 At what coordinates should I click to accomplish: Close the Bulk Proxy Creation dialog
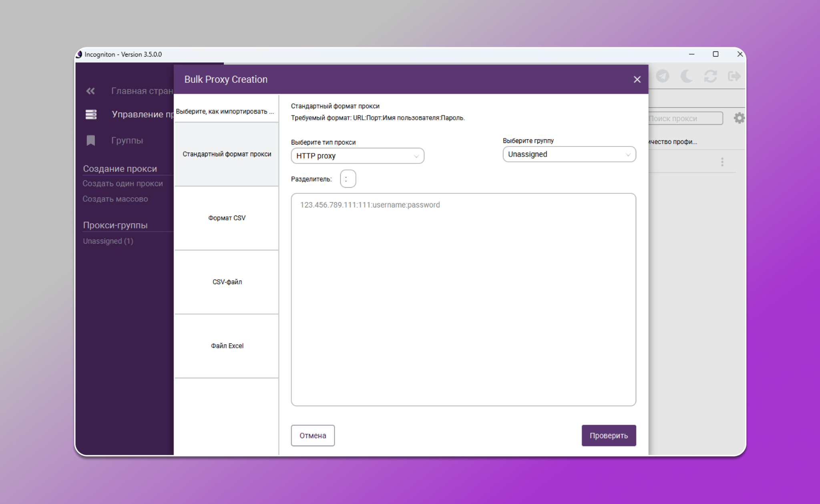tap(637, 80)
